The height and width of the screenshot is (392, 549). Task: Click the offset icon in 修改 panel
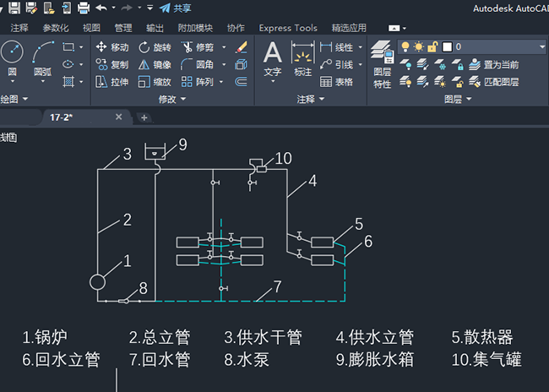[242, 82]
